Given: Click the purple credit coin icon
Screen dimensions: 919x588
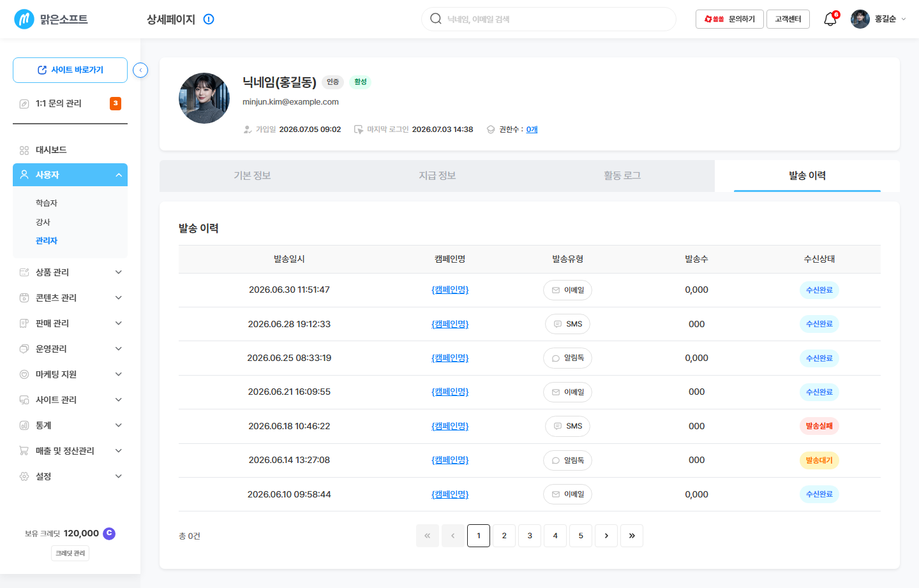Looking at the screenshot, I should point(109,533).
